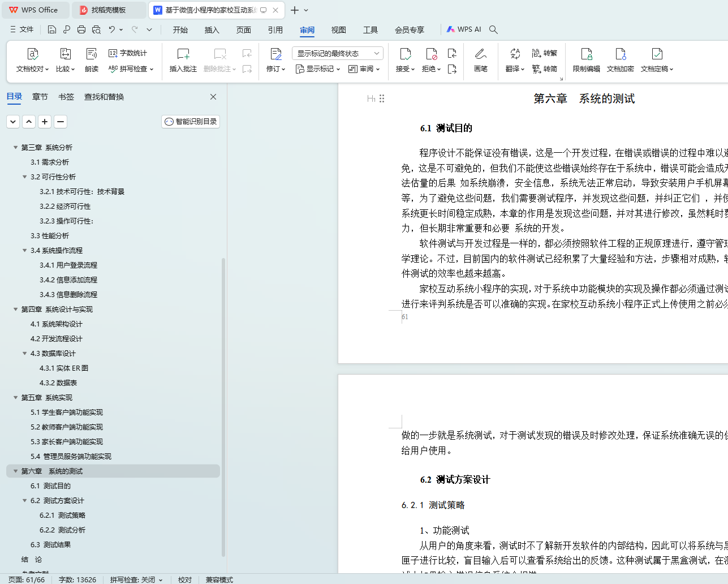This screenshot has width=728, height=584.
Task: Click 智能识别目录 button
Action: coord(191,121)
